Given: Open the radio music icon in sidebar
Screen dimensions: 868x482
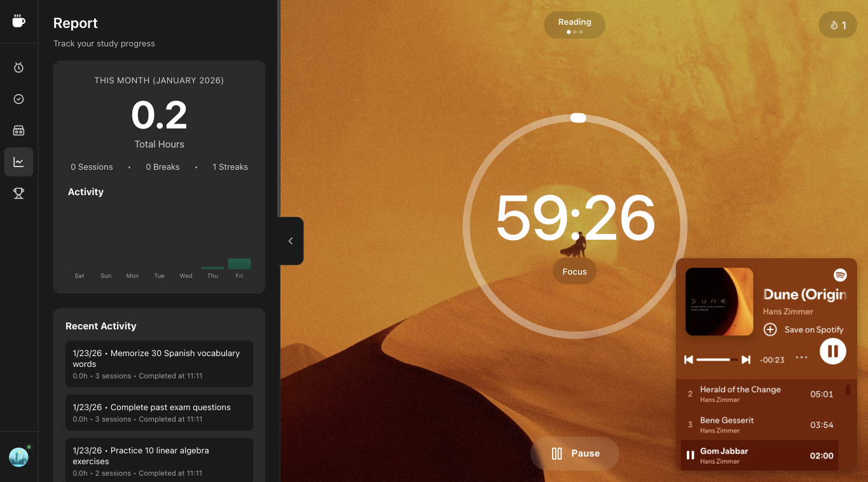Looking at the screenshot, I should [18, 130].
